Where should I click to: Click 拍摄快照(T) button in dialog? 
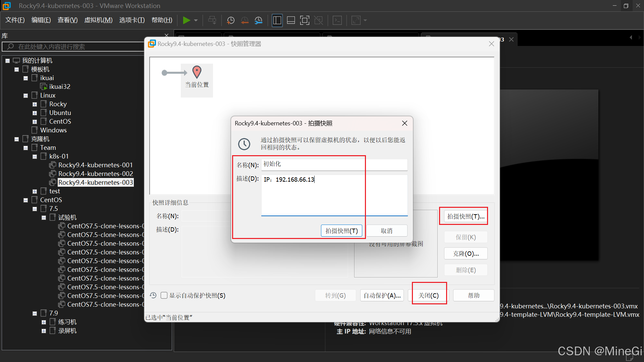pos(341,231)
